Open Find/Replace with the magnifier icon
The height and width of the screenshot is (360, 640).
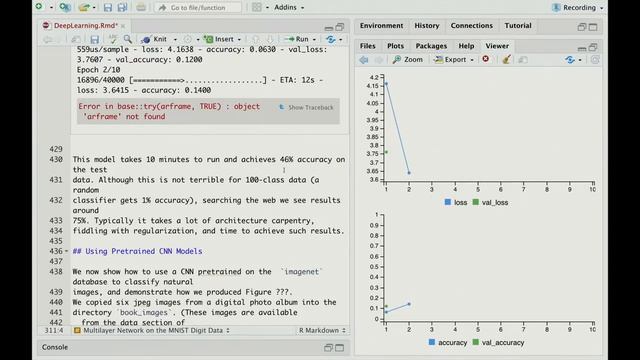click(x=128, y=39)
